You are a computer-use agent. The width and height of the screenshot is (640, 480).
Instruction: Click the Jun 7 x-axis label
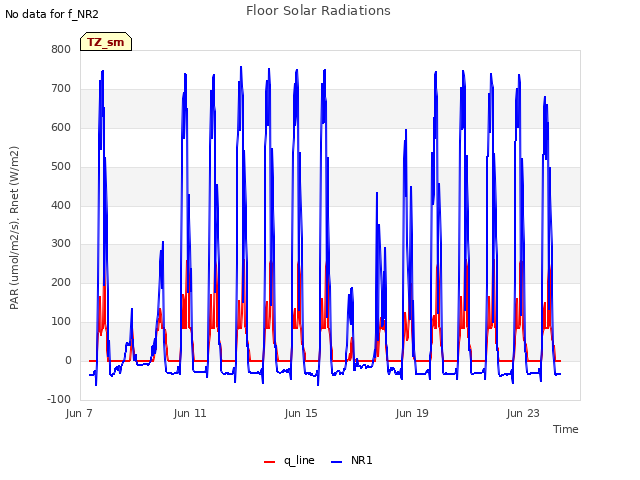coord(79,413)
